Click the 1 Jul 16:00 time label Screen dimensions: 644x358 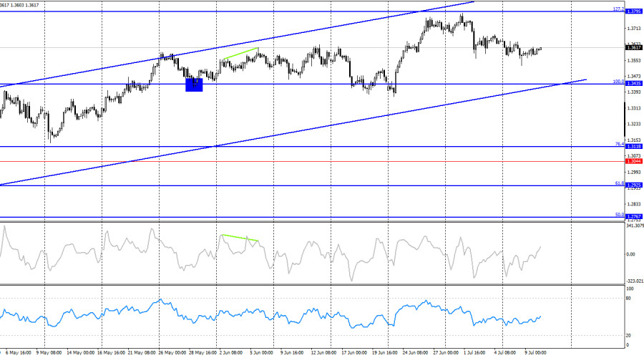click(x=476, y=353)
